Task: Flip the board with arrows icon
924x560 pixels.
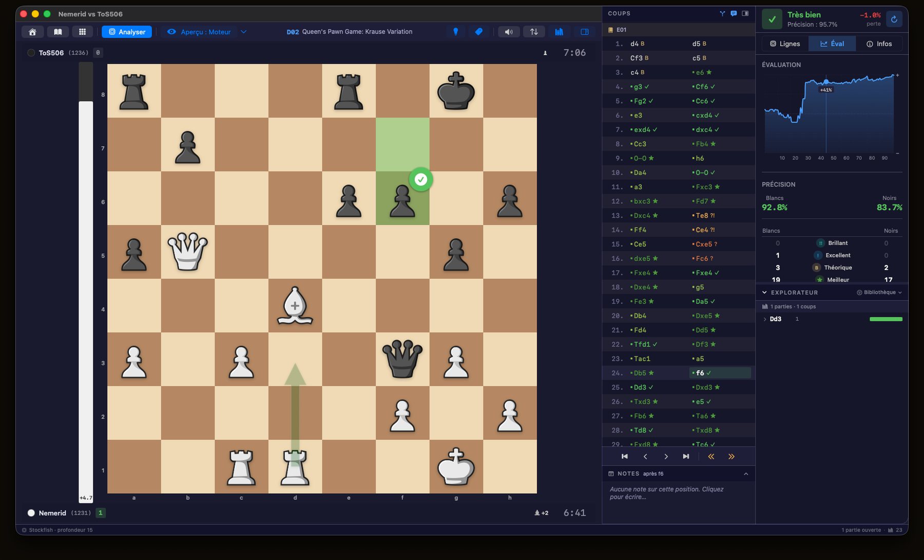Action: click(x=534, y=32)
